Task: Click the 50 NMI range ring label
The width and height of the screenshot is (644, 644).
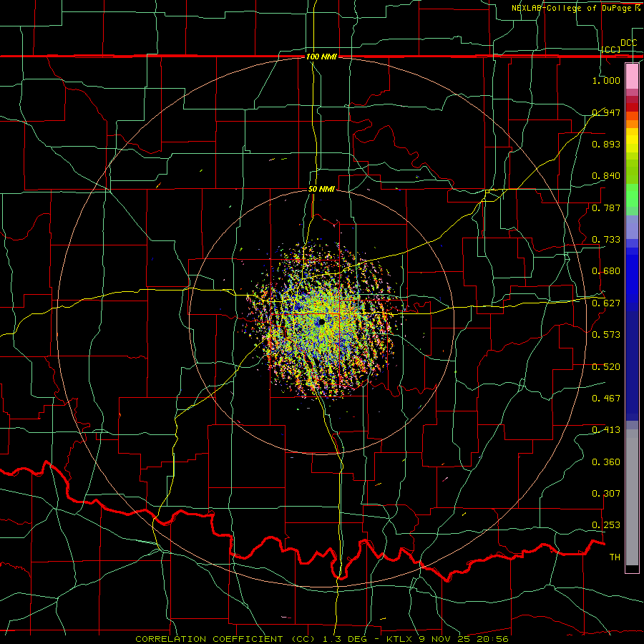Action: [321, 190]
